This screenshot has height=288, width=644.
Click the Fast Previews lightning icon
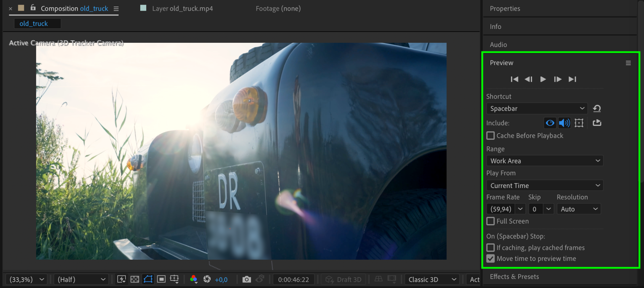121,279
